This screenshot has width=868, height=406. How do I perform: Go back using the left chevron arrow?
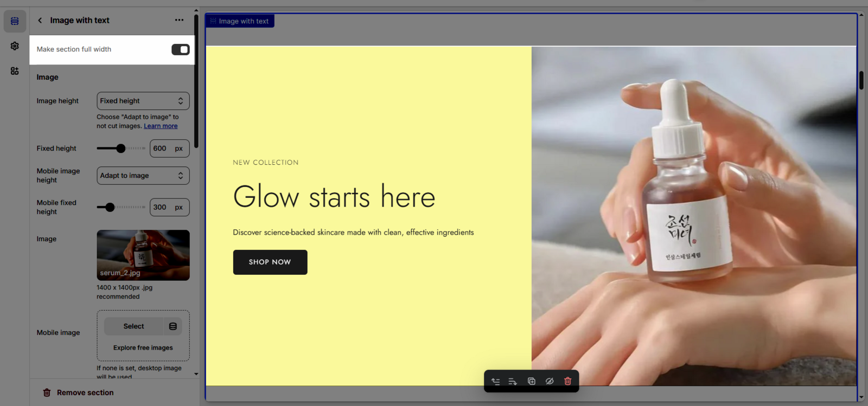(x=40, y=21)
